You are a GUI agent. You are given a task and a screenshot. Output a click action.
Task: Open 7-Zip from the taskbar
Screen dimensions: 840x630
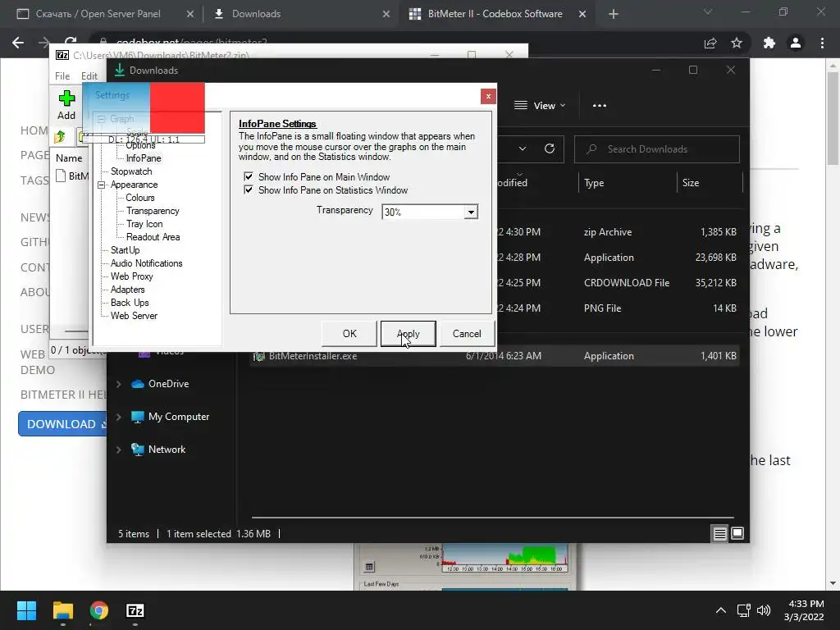pos(135,610)
